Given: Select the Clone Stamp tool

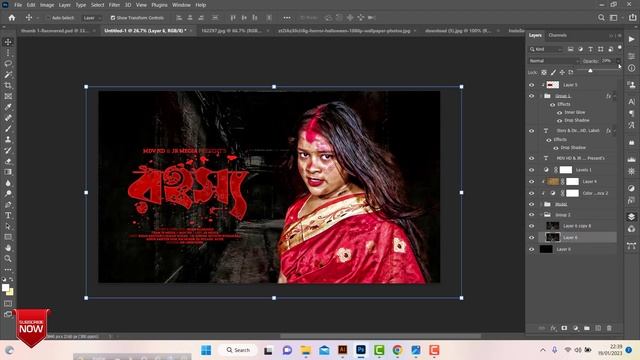Looking at the screenshot, I should coord(8,140).
